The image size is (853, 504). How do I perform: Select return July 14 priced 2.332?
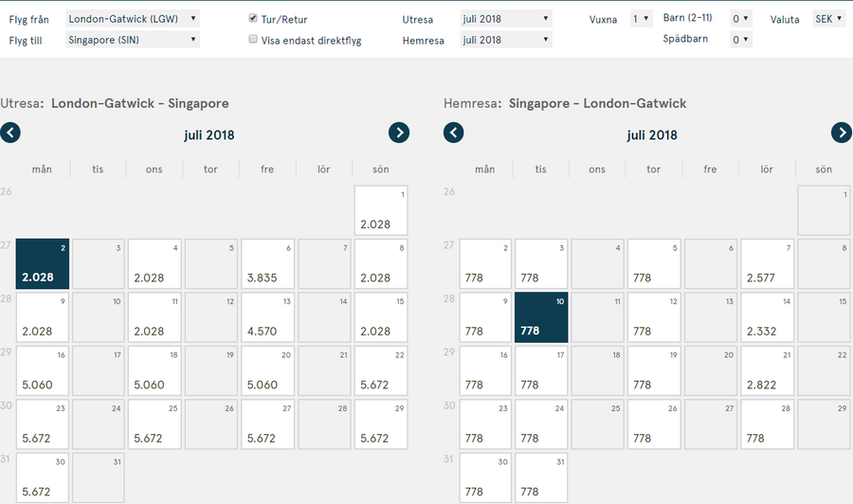767,317
